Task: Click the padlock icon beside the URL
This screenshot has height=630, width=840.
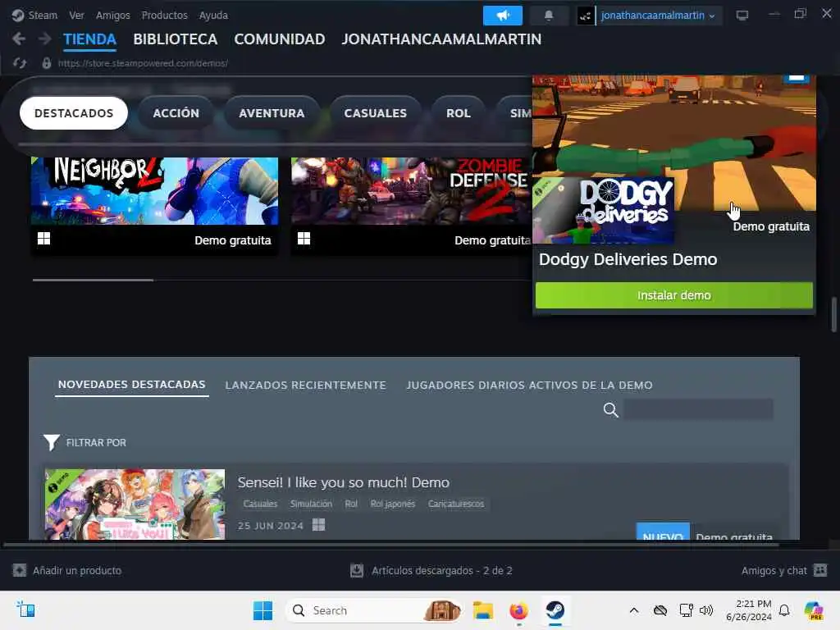Action: pyautogui.click(x=47, y=63)
